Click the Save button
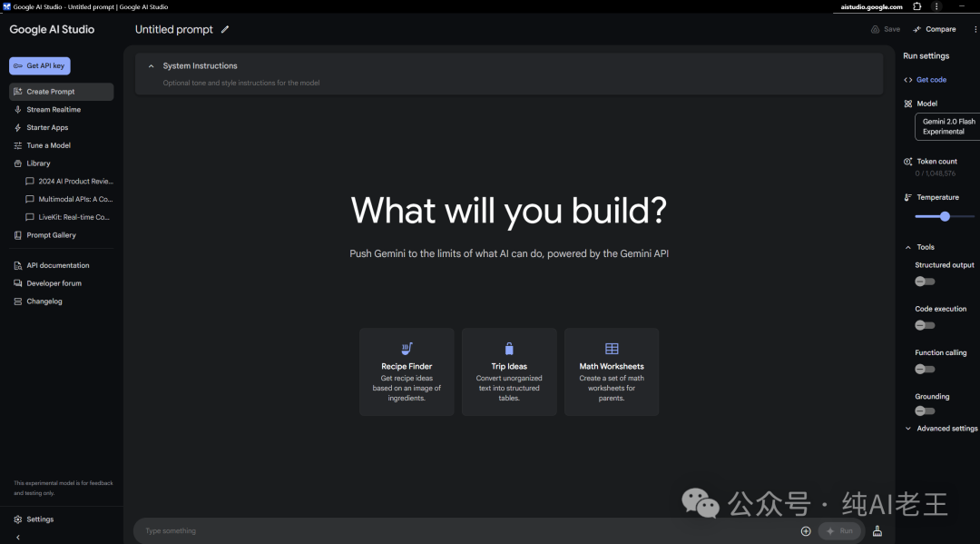980x544 pixels. 886,29
